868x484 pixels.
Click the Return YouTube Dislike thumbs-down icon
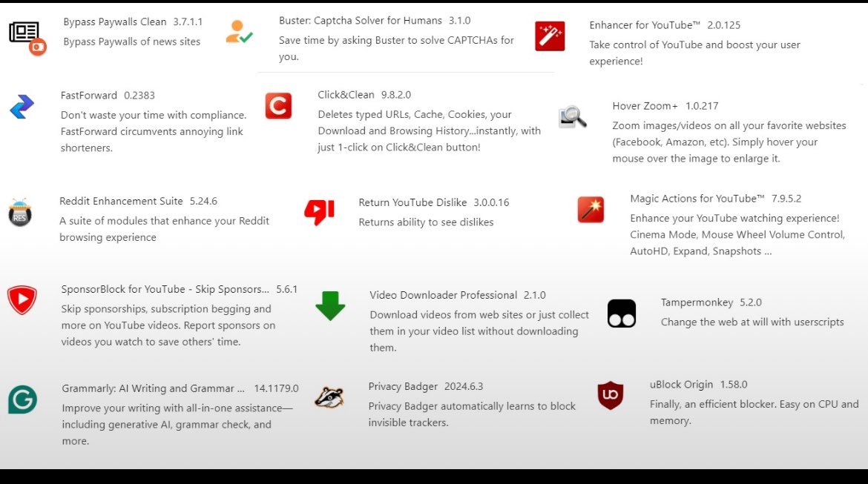click(x=320, y=213)
